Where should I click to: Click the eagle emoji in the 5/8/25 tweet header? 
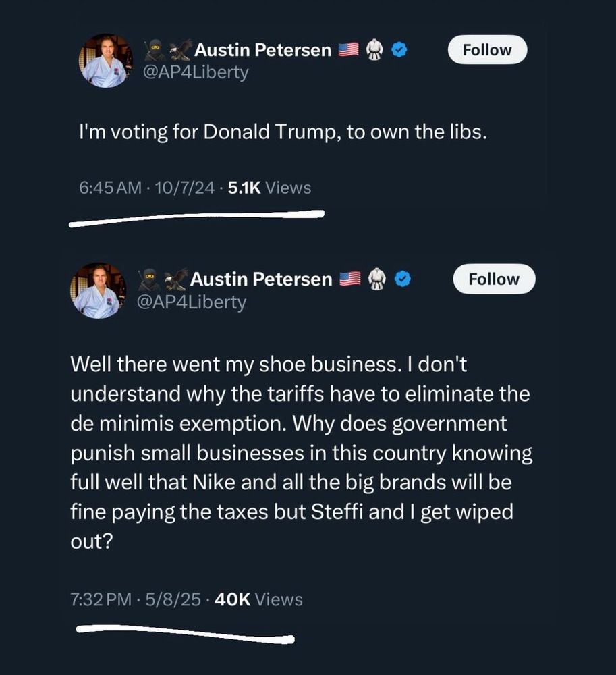point(175,278)
